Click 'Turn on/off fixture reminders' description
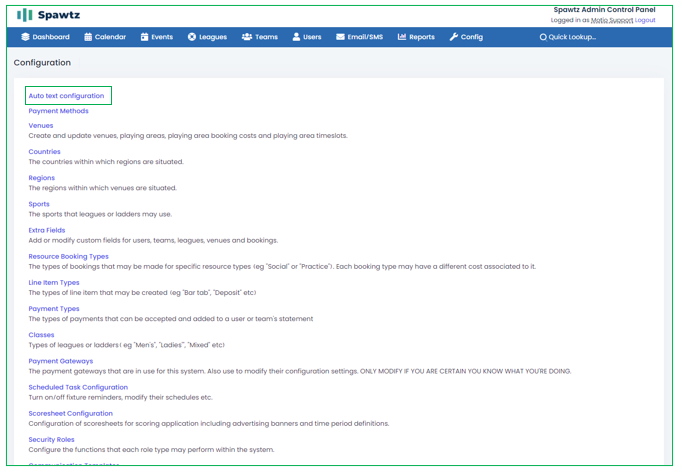The image size is (682, 474). 120,397
